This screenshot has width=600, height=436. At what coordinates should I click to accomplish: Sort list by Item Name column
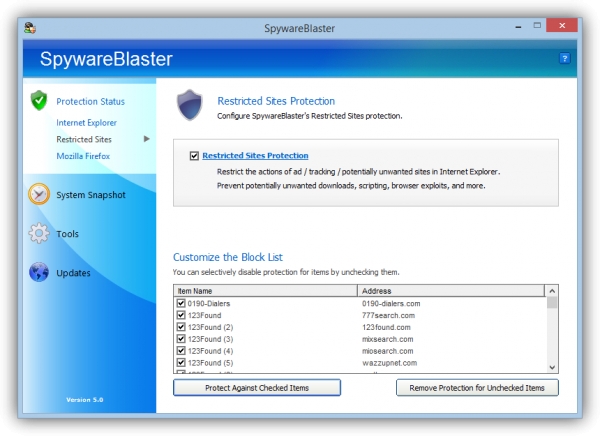pos(266,291)
